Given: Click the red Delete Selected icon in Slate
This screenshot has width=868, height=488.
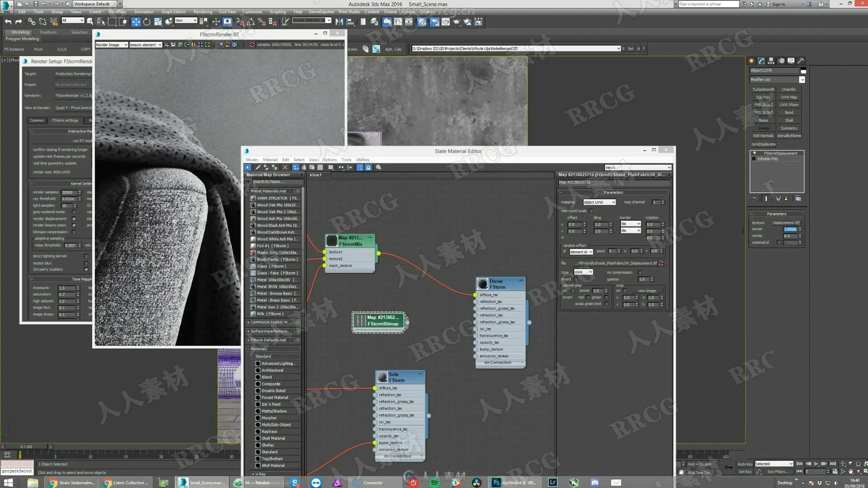Looking at the screenshot, I should coord(285,167).
